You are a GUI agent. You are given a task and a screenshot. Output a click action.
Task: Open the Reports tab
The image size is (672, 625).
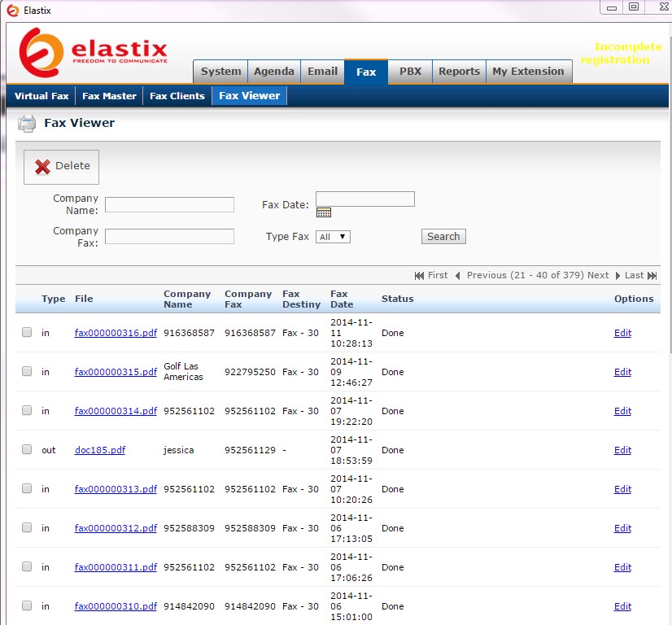(459, 72)
